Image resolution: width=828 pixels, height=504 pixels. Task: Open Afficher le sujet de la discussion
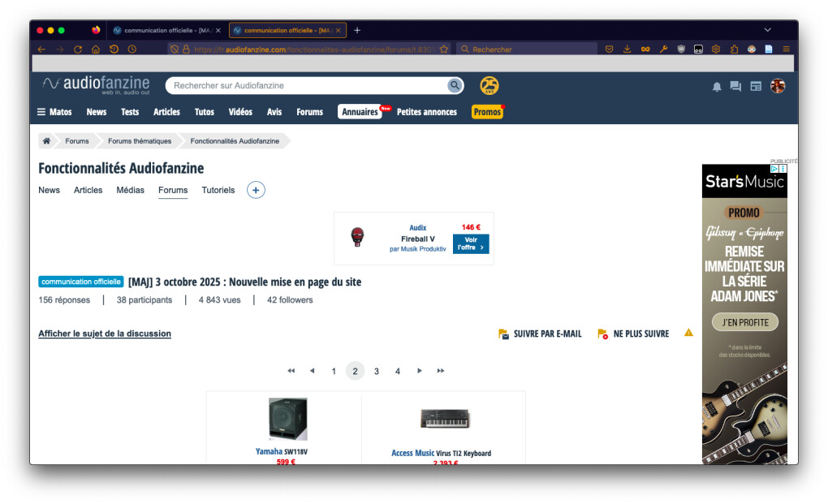[x=105, y=334]
